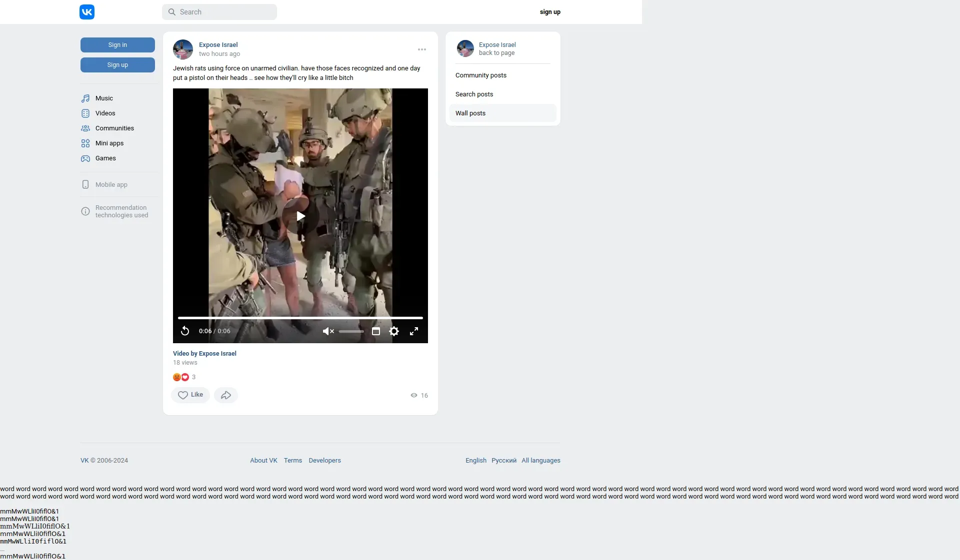Open video settings gear icon
The width and height of the screenshot is (960, 560).
[394, 331]
